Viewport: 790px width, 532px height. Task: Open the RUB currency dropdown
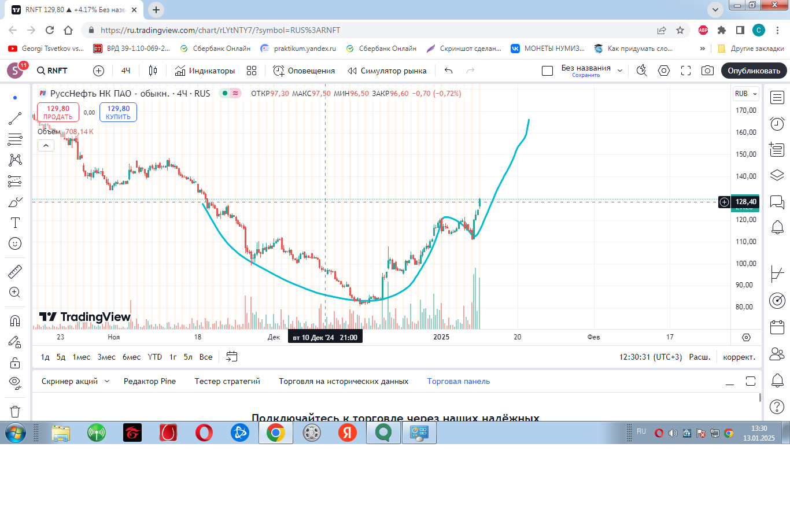[x=746, y=94]
